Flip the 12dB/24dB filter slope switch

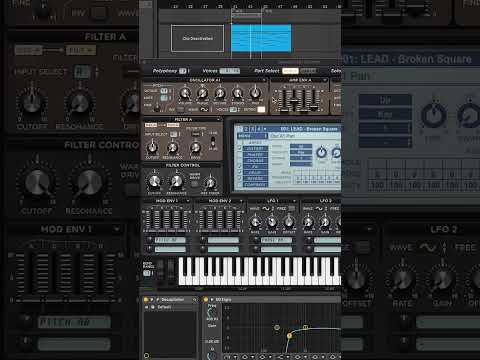(x=213, y=142)
